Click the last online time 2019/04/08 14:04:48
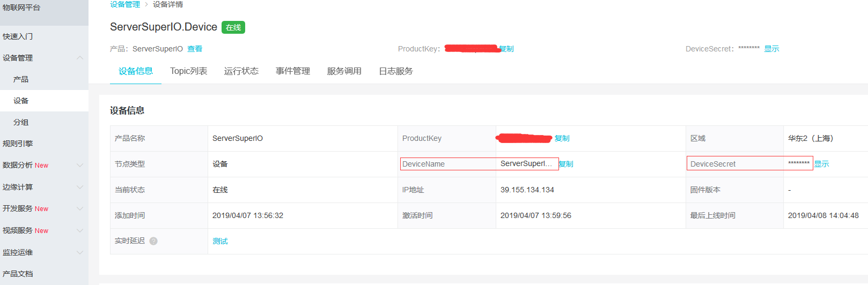This screenshot has height=285, width=868. tap(823, 215)
